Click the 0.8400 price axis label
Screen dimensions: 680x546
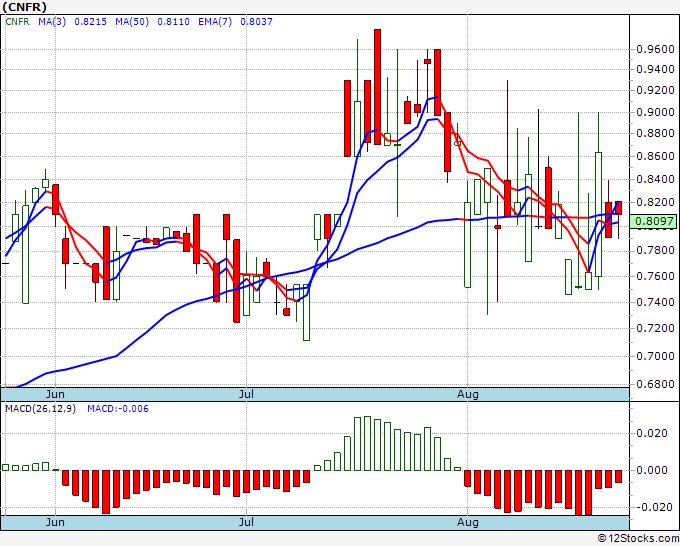pyautogui.click(x=655, y=179)
